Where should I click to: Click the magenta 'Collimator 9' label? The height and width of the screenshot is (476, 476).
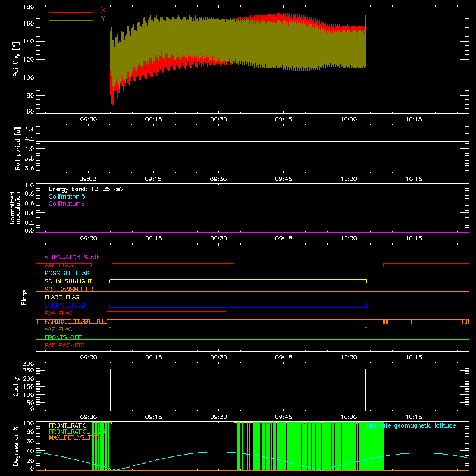pos(67,203)
